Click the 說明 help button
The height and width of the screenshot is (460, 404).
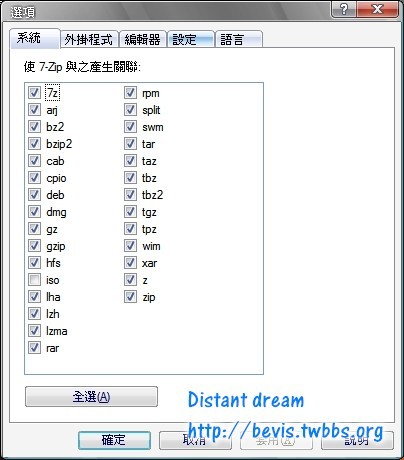point(357,440)
